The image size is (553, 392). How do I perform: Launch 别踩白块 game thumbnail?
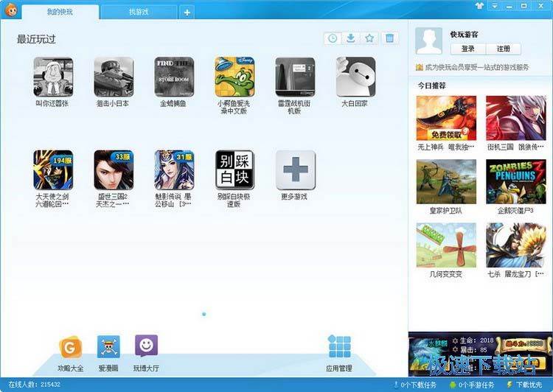(x=234, y=171)
